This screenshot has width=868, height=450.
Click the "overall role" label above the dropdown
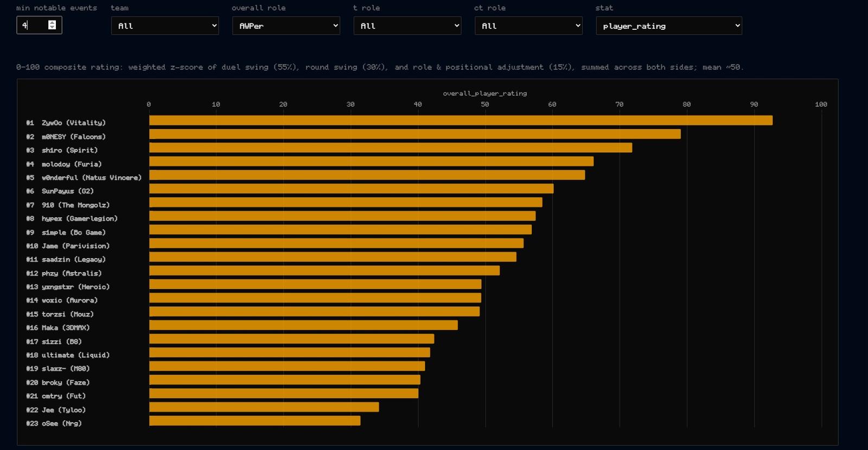tap(259, 8)
